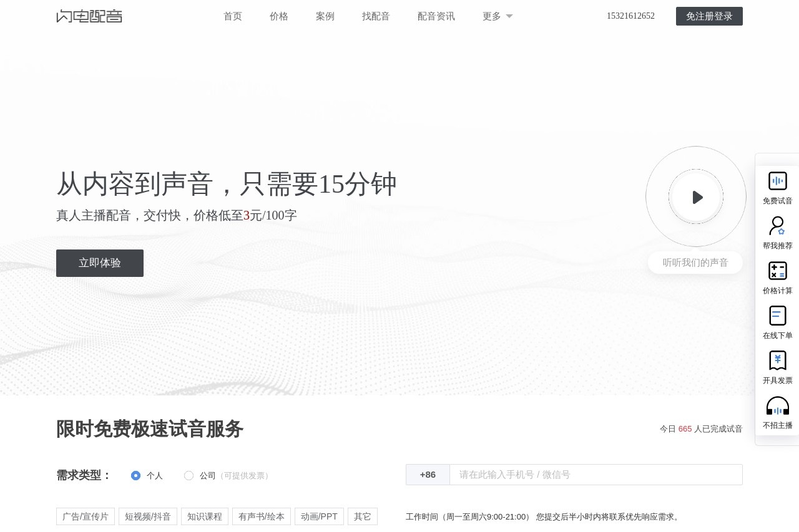Open the 免费试音 sidebar icon

click(x=778, y=185)
